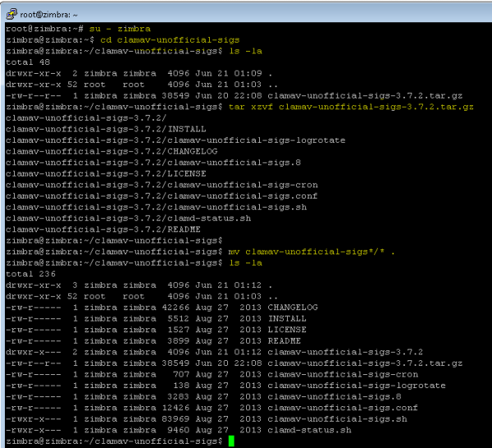The height and width of the screenshot is (448, 492).
Task: Click the extracted 'clamav-unofficial-sigs.8' tar output line
Action: (x=153, y=162)
